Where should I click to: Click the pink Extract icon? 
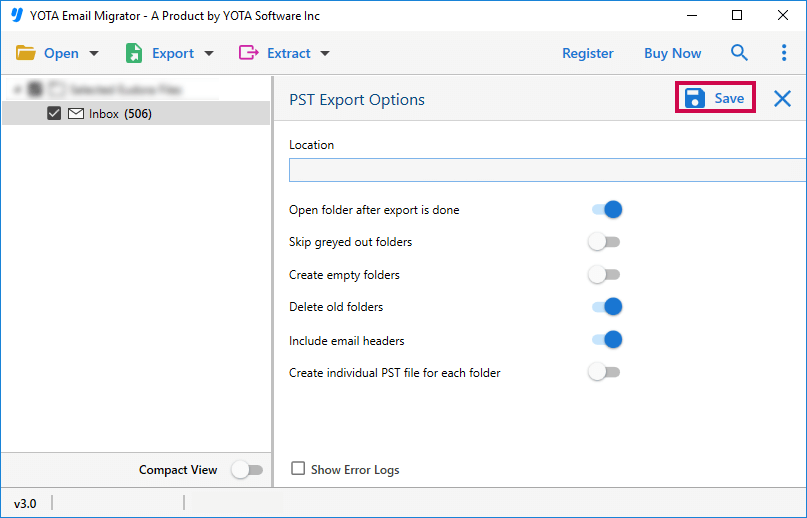tap(249, 53)
